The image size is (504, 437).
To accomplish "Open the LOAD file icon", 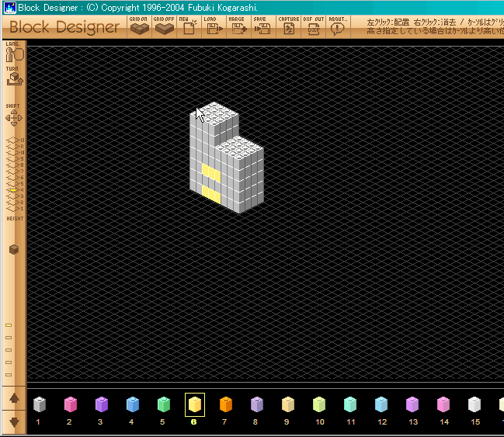I will point(214,26).
